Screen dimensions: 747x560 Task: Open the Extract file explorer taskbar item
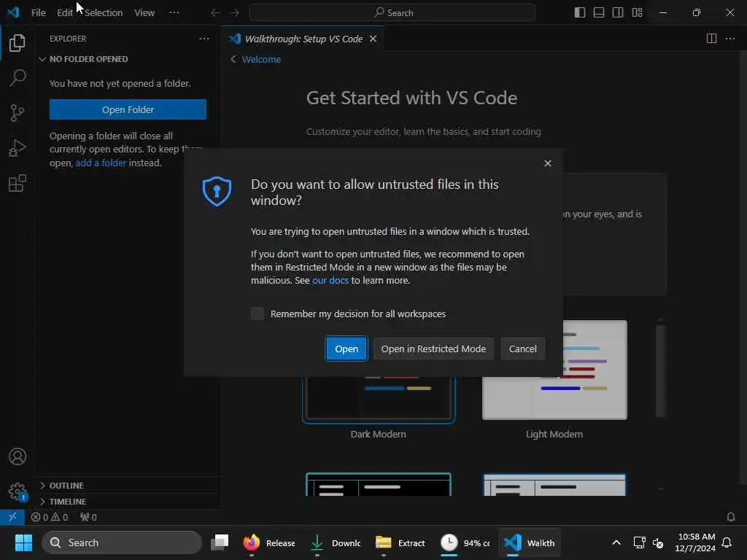[x=400, y=542]
